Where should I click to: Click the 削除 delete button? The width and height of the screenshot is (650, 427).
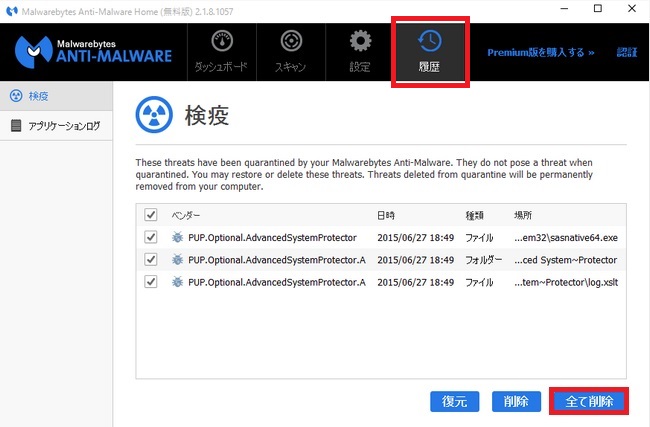pos(516,401)
